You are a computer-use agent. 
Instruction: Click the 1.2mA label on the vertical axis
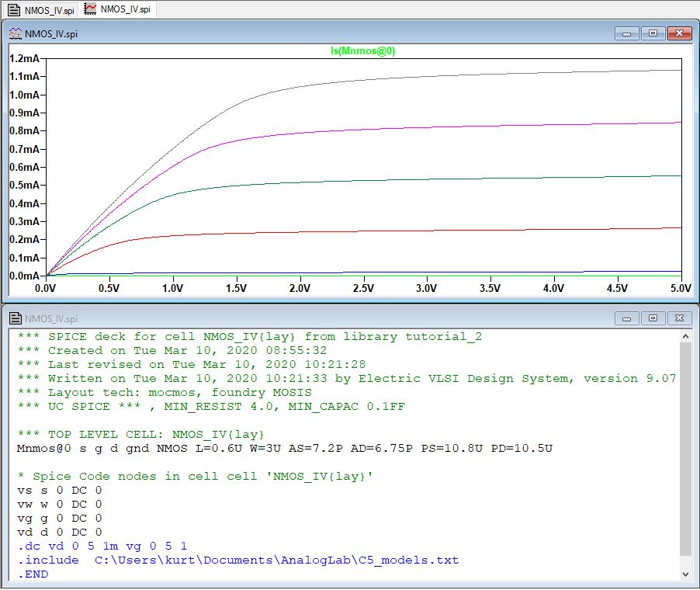tap(24, 58)
